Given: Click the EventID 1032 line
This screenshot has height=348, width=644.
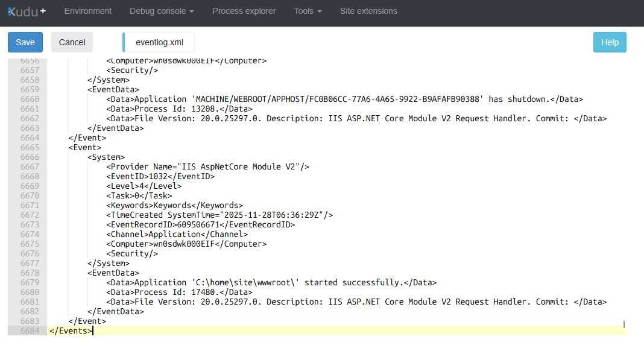Looking at the screenshot, I should click(x=160, y=176).
